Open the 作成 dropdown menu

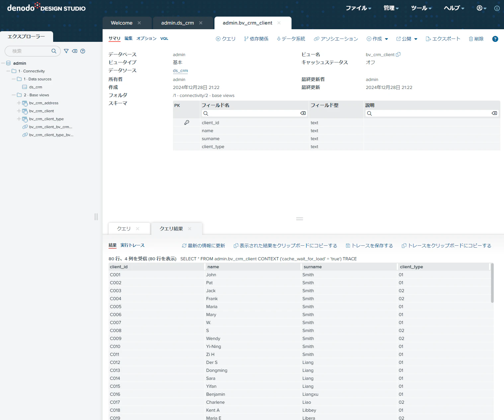coord(377,39)
